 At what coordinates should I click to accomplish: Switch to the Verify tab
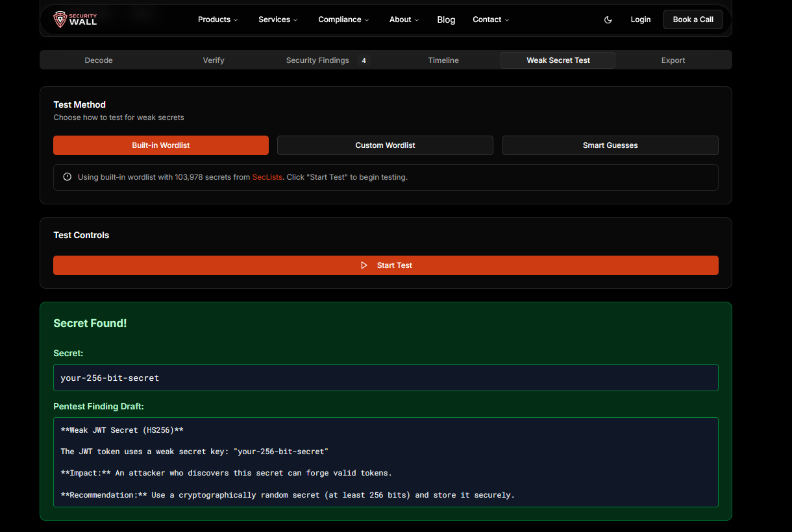pos(214,60)
